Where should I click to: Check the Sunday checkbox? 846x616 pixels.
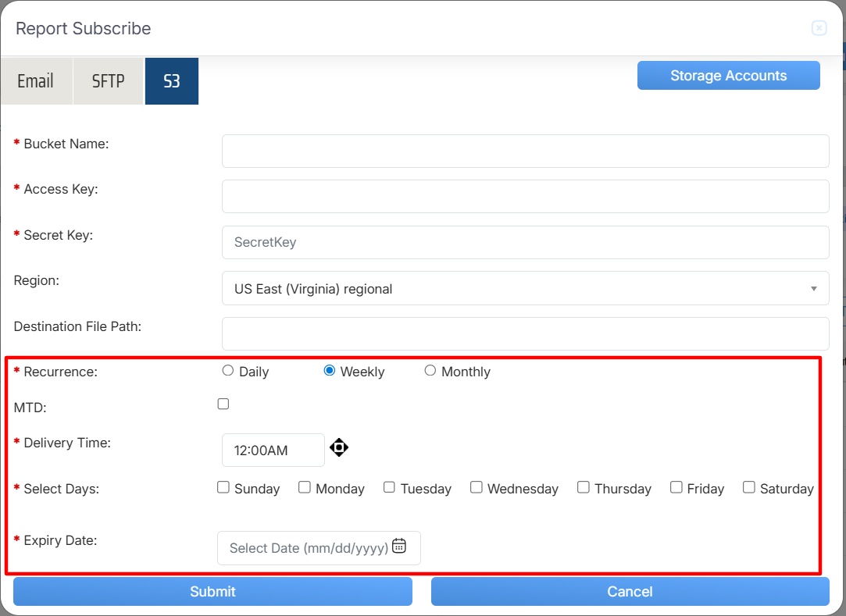[x=223, y=487]
